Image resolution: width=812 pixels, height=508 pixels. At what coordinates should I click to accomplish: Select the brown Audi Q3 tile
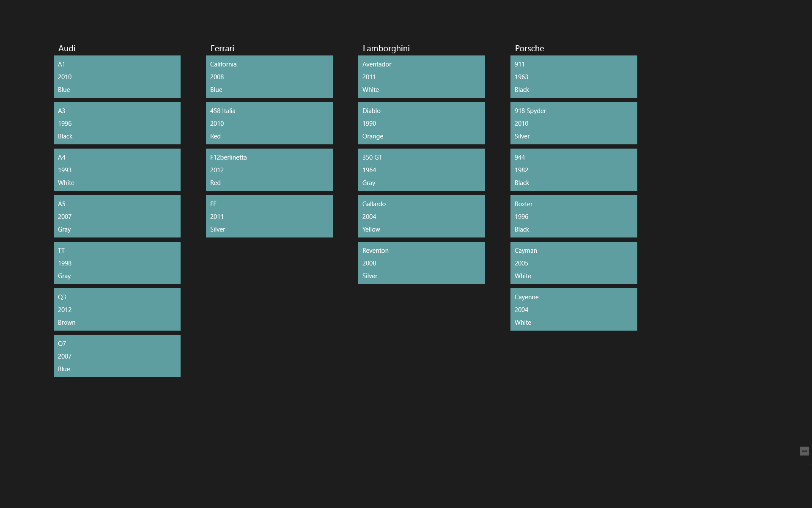[x=117, y=309]
